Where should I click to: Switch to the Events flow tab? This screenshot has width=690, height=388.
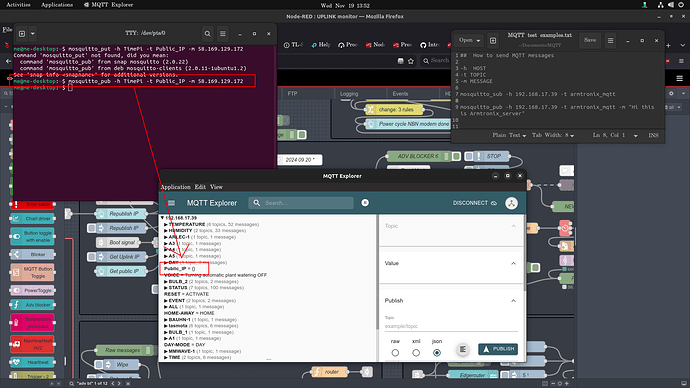[400, 94]
